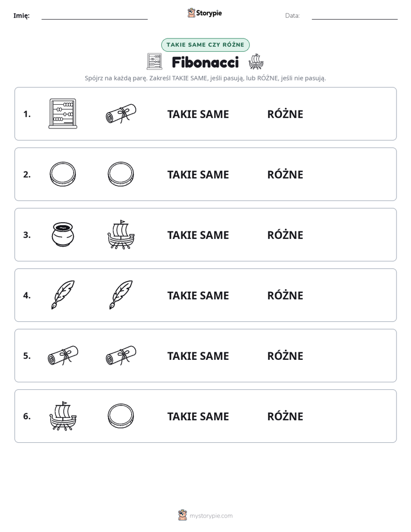The width and height of the screenshot is (411, 532).
Task: Click the TAKIE SAME CZY RÓŻNE badge
Action: pos(205,45)
